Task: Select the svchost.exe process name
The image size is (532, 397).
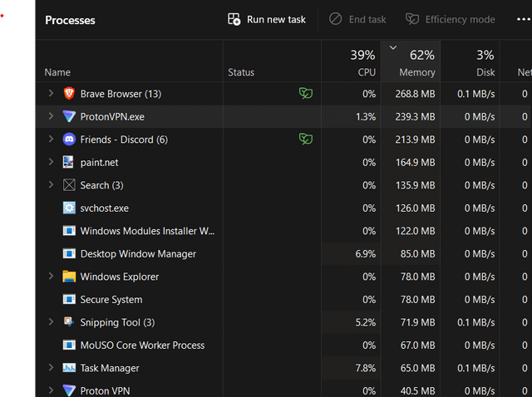Action: point(105,208)
